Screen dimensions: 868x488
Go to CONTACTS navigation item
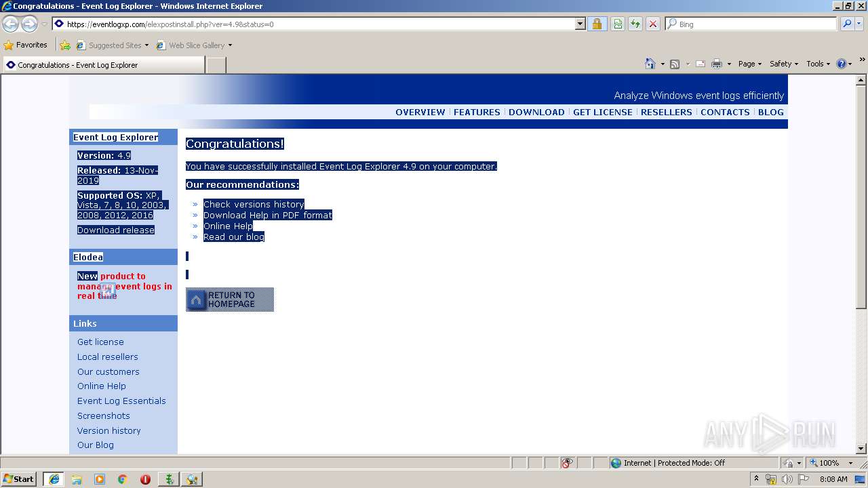click(x=725, y=112)
